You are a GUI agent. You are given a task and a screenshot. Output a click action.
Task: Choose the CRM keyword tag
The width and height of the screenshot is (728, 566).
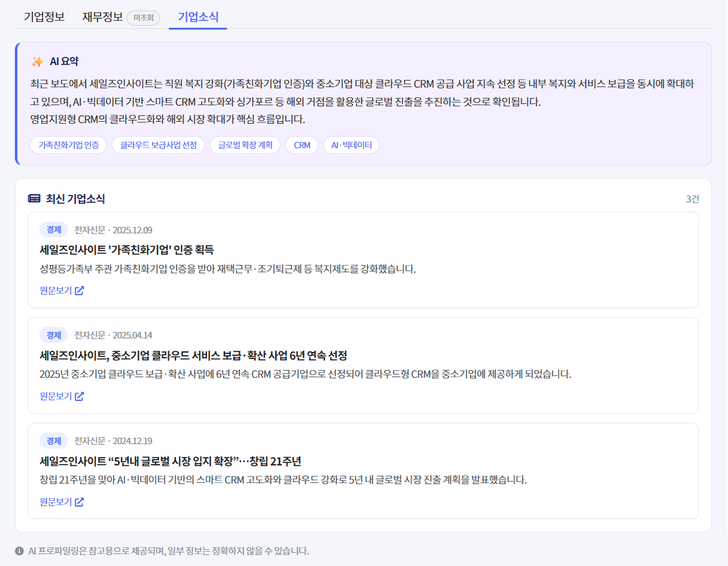click(x=302, y=145)
